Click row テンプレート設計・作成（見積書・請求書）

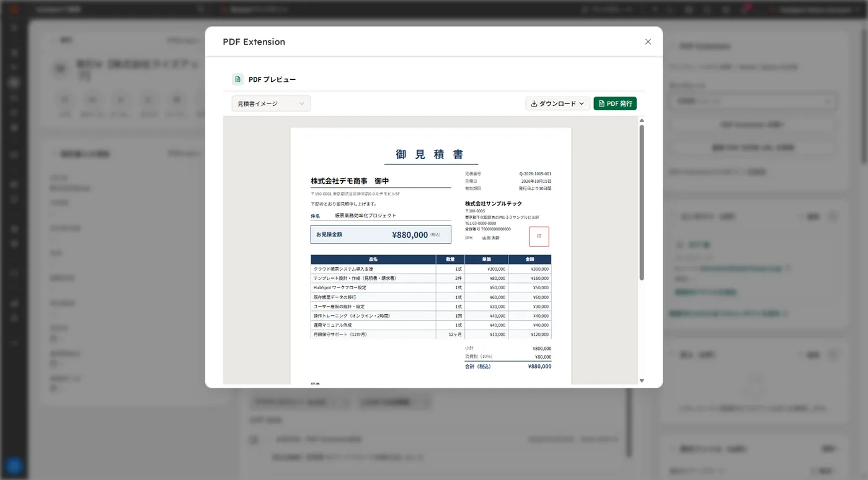[431, 278]
